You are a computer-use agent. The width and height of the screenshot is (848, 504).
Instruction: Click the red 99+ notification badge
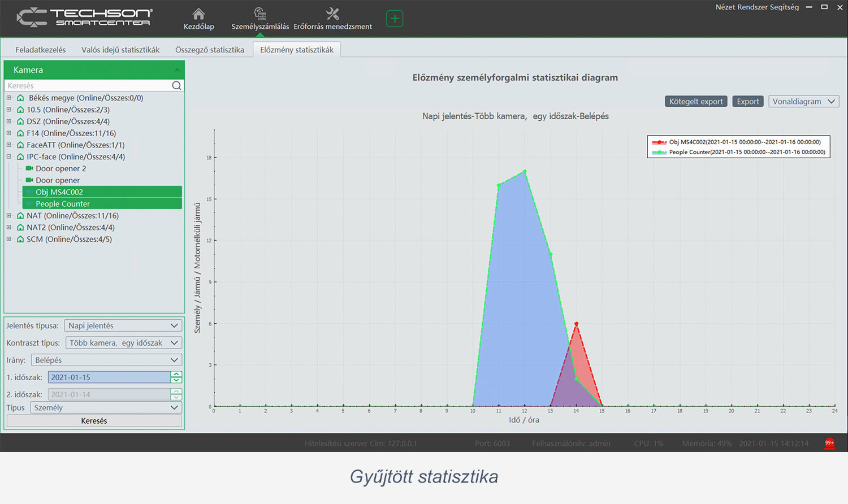[x=829, y=443]
